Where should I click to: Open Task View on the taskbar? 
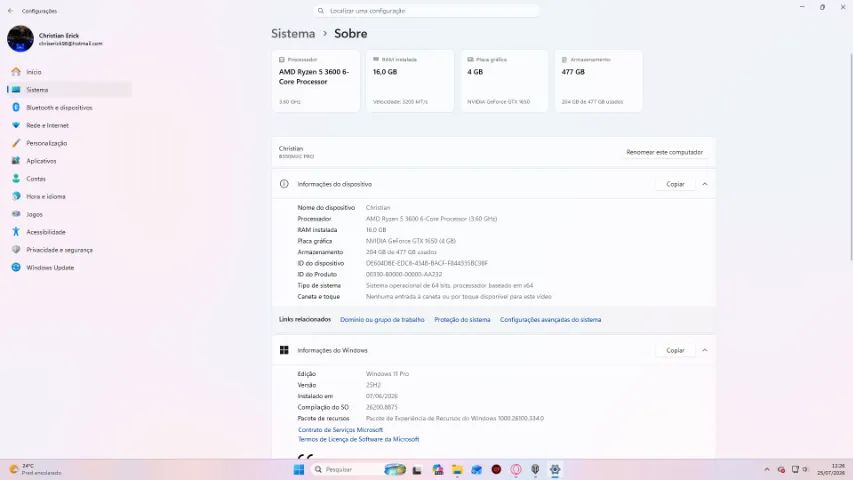click(417, 470)
